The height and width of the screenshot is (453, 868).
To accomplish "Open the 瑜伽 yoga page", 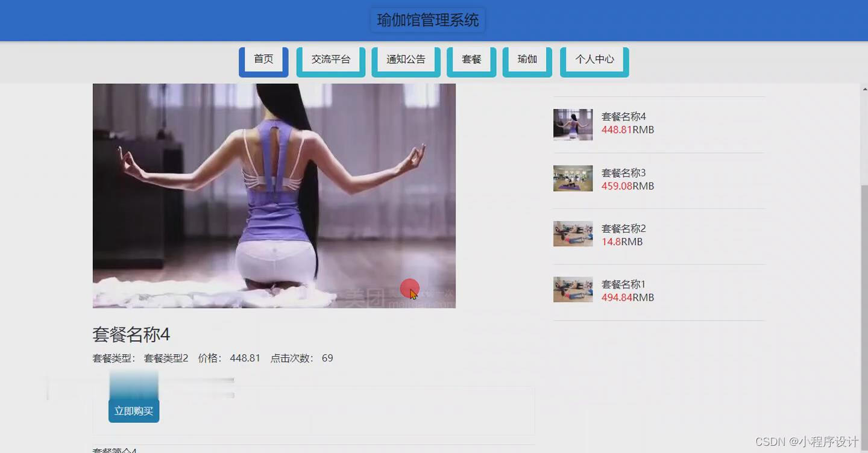I will pyautogui.click(x=526, y=58).
